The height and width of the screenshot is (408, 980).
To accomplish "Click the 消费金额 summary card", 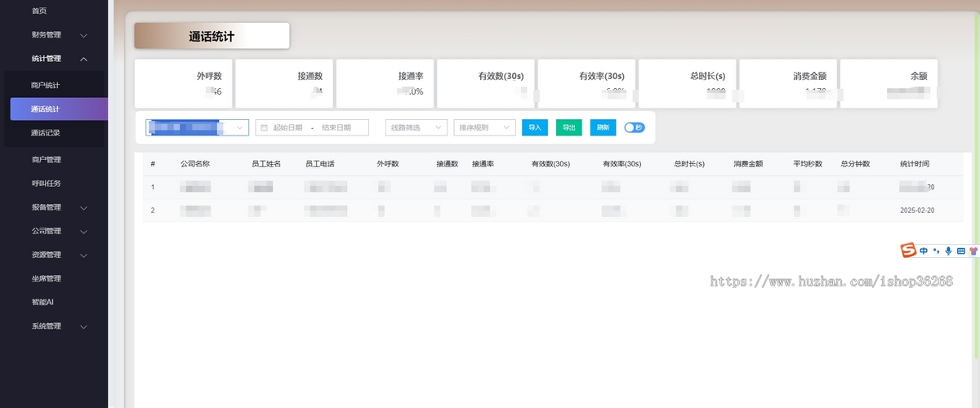I will (x=788, y=83).
